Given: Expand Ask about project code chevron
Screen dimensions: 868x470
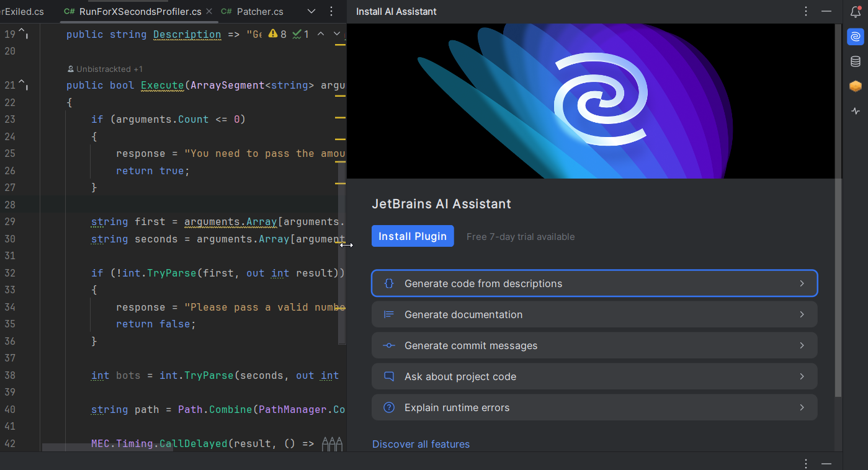Looking at the screenshot, I should coord(802,376).
